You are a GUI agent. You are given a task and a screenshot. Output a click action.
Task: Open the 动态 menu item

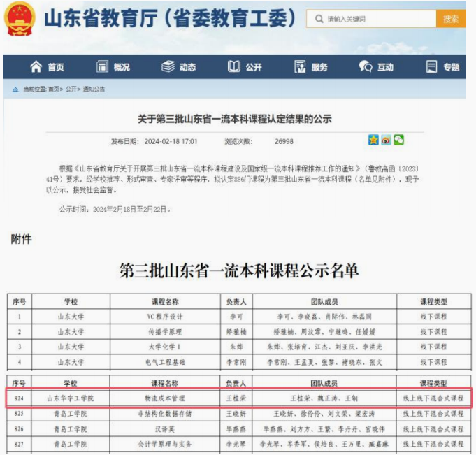(187, 67)
